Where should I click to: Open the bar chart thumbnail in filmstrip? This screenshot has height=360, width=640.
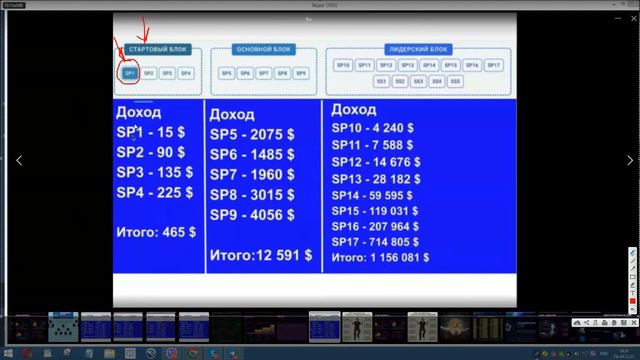tap(260, 327)
